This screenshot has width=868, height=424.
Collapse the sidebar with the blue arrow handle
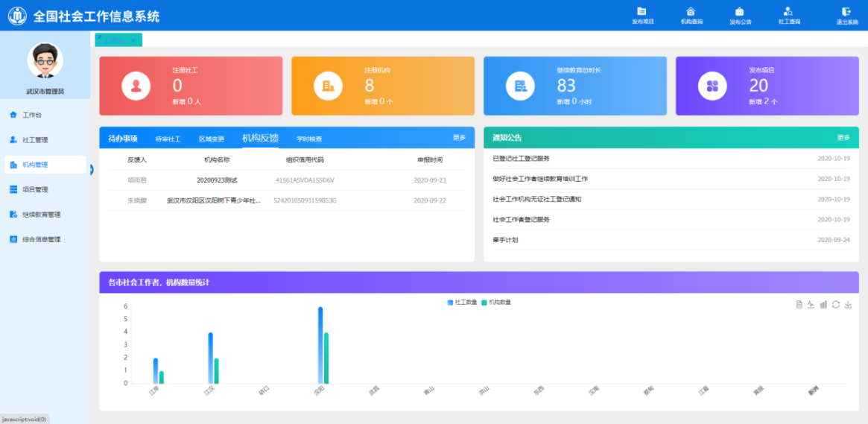point(92,169)
